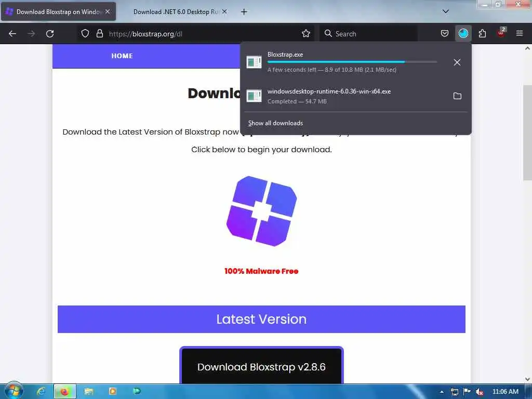The width and height of the screenshot is (532, 399).
Task: Click the Bloxstrap.exe download progress bar
Action: 352,62
